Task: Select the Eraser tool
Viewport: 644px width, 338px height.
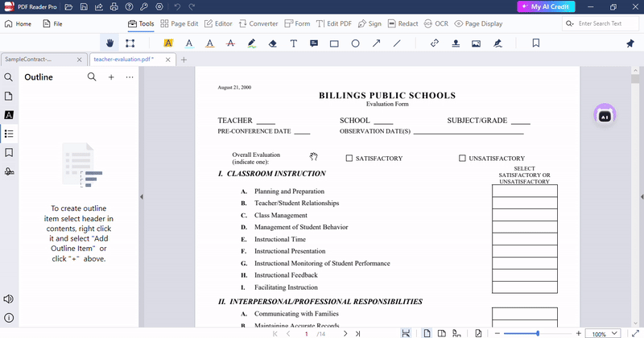Action: click(x=273, y=43)
